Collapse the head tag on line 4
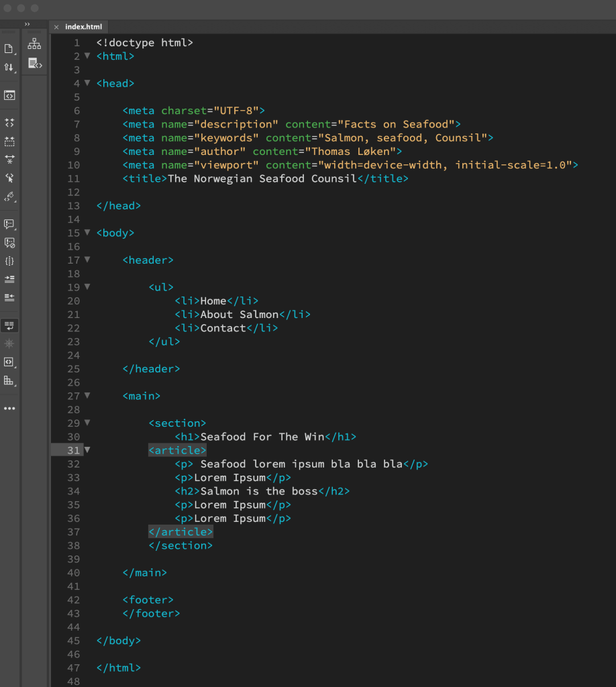This screenshot has height=687, width=616. (87, 83)
